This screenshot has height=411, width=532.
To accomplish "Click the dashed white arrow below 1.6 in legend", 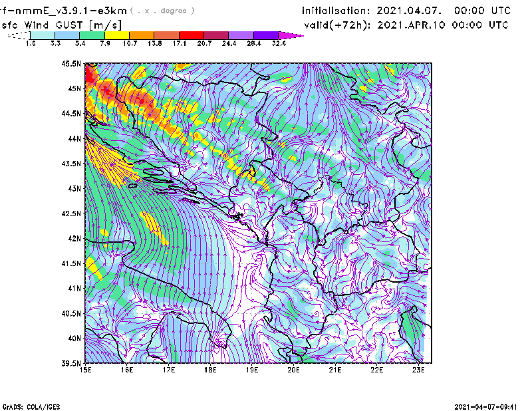I will tap(19, 35).
